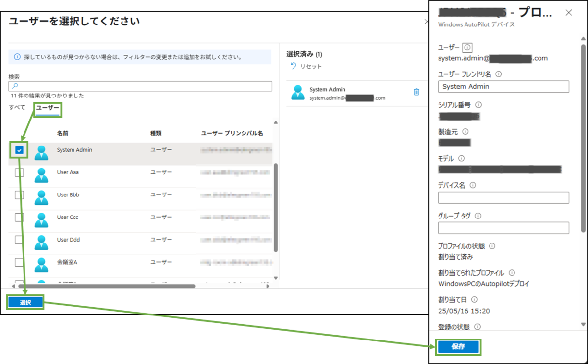The image size is (588, 364).
Task: Click the magnifier icon in the search box
Action: [x=15, y=86]
